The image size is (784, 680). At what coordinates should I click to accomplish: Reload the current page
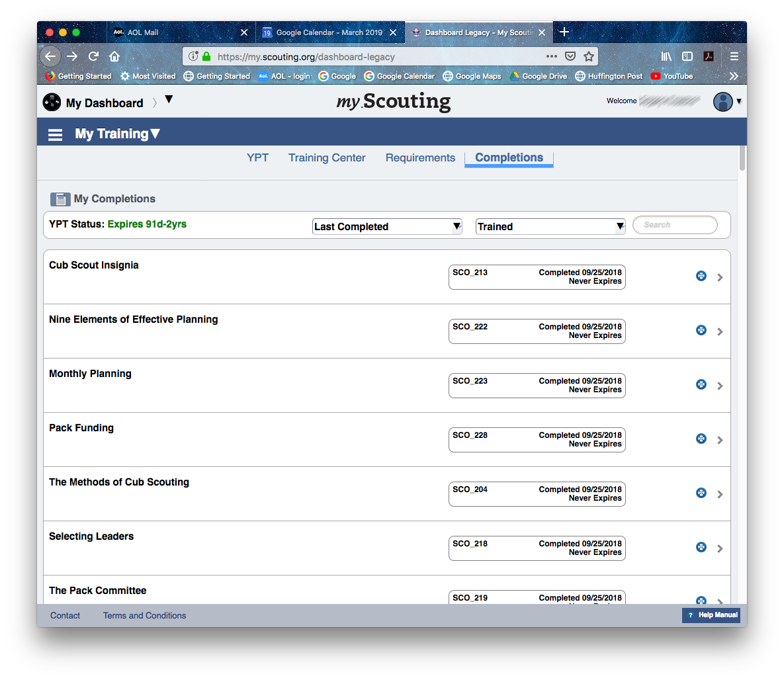[x=93, y=56]
